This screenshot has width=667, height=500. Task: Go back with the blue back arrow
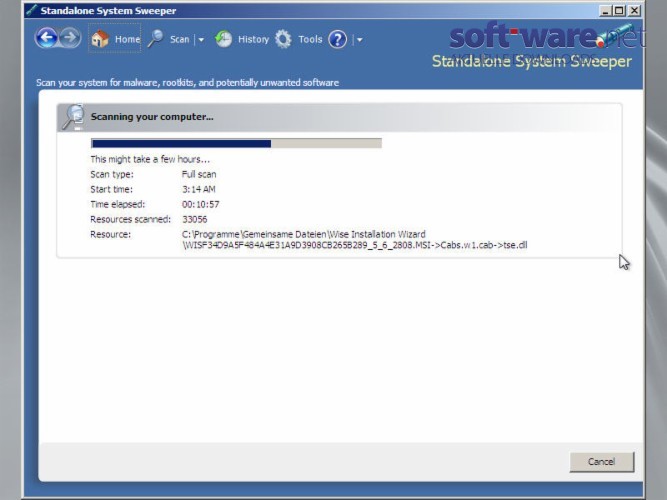[46, 38]
